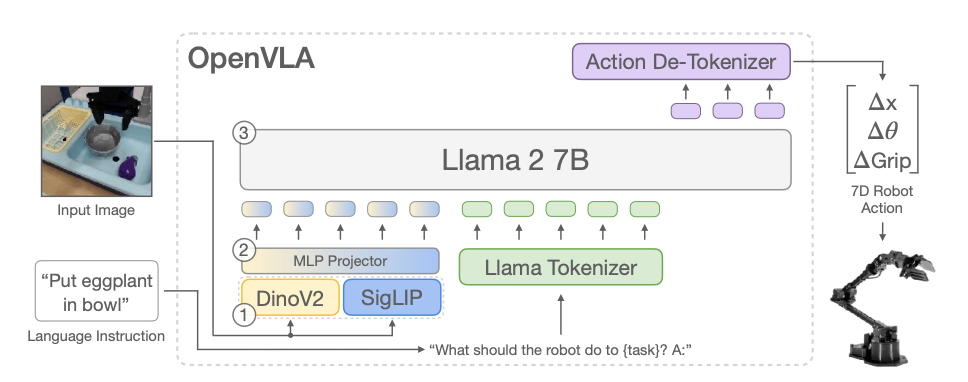
Task: Select the DinoV2 encoder box
Action: pos(290,297)
